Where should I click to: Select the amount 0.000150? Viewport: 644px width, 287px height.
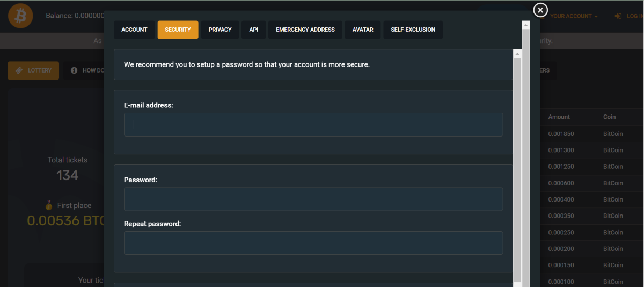tap(560, 266)
